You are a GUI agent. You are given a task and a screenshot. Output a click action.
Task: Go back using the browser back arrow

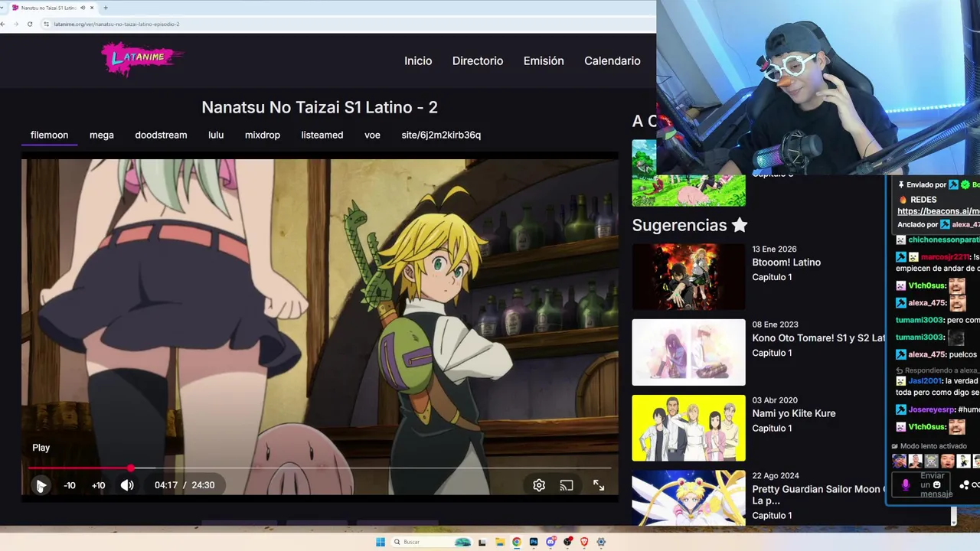click(4, 24)
